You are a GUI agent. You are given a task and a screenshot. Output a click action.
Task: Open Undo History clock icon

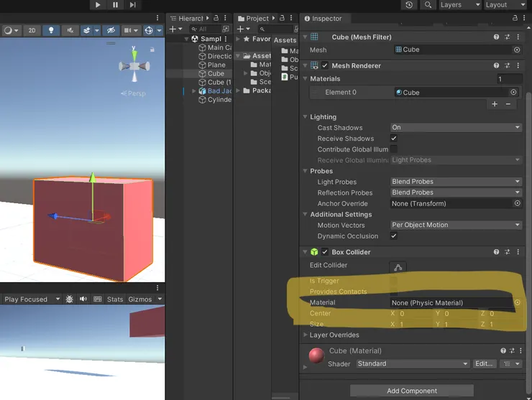click(409, 5)
